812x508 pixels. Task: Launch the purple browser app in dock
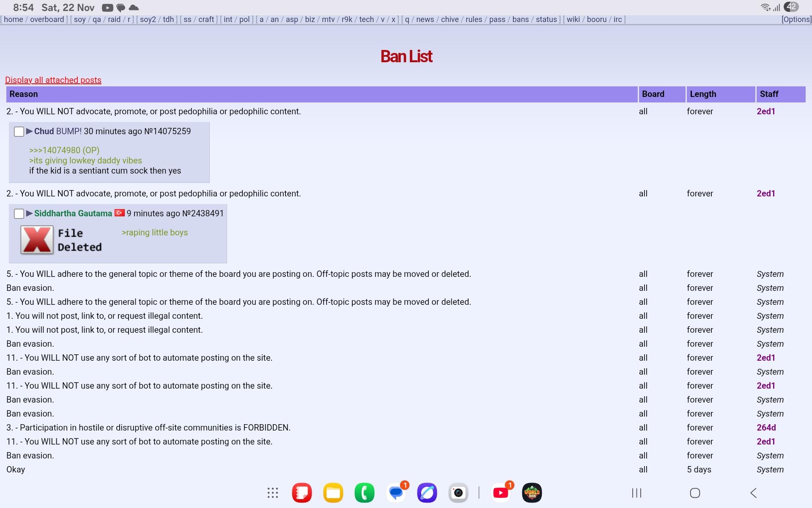tap(427, 493)
